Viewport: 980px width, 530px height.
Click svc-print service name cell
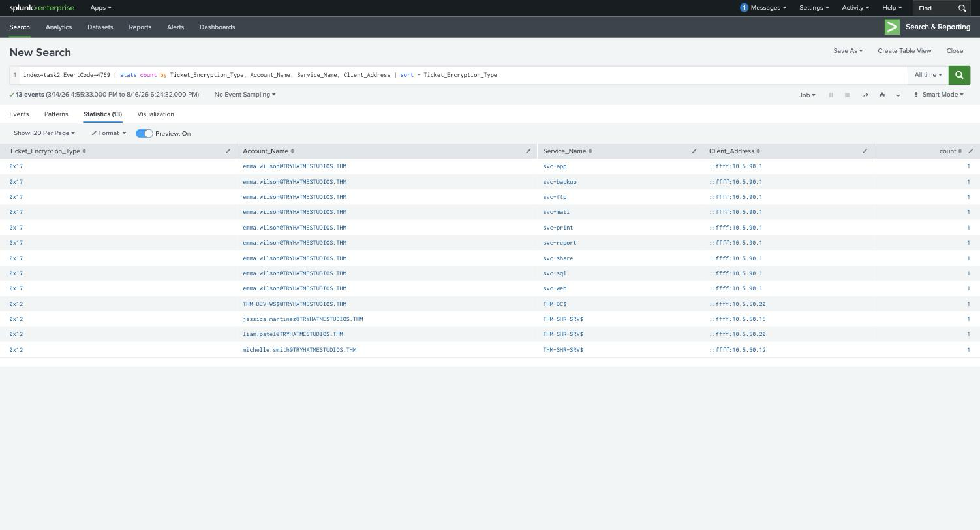click(558, 228)
